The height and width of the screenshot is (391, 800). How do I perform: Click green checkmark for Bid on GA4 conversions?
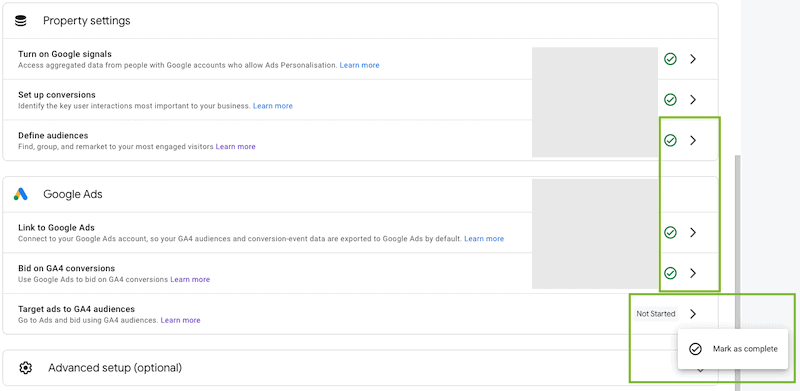point(670,273)
